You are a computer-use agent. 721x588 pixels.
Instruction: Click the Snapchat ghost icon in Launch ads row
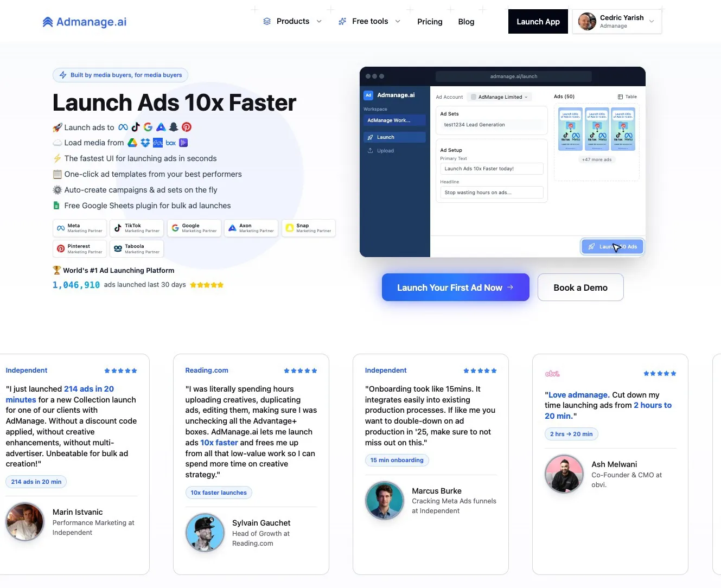(x=174, y=127)
